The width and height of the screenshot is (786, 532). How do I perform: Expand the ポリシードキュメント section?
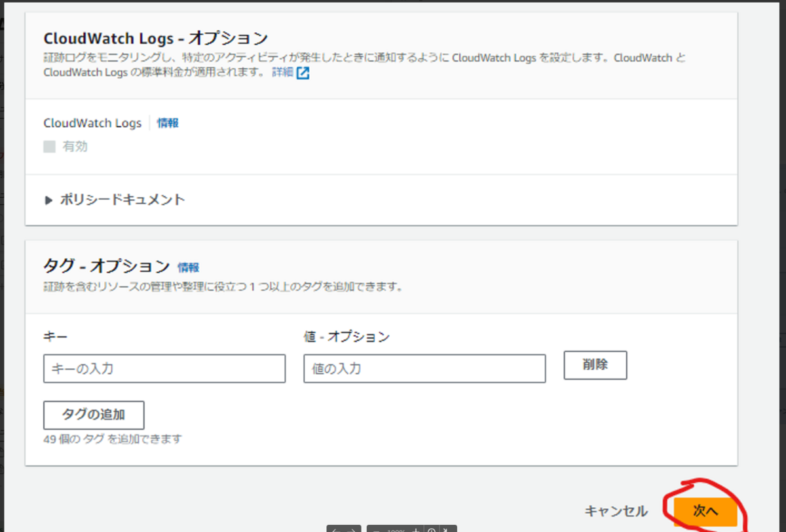click(115, 200)
